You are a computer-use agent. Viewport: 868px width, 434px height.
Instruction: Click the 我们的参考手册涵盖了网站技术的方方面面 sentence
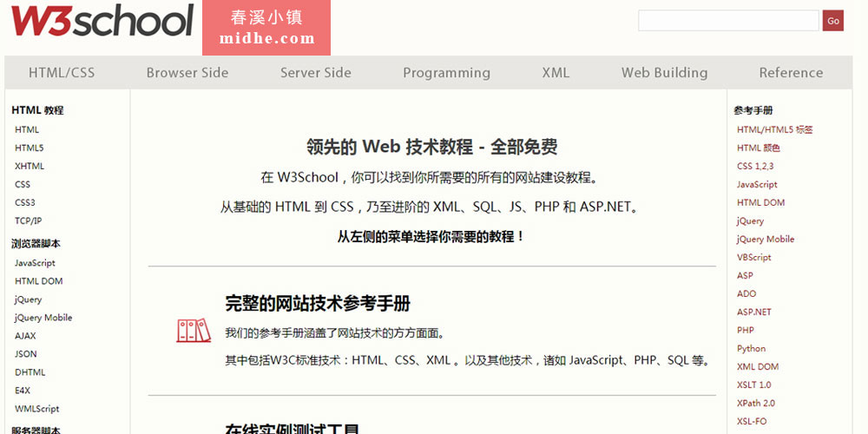[335, 333]
